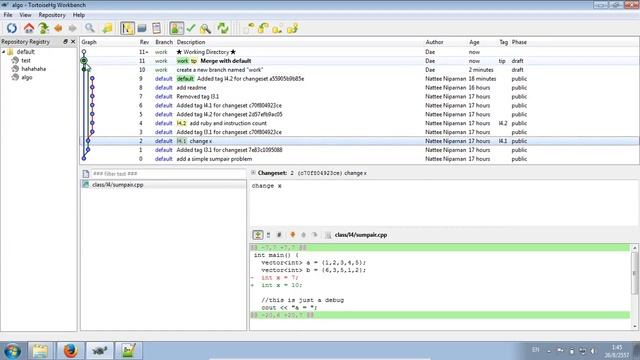Click the blue Refresh icon in toolbar
Screen dimensions: 640x360
coord(12,28)
